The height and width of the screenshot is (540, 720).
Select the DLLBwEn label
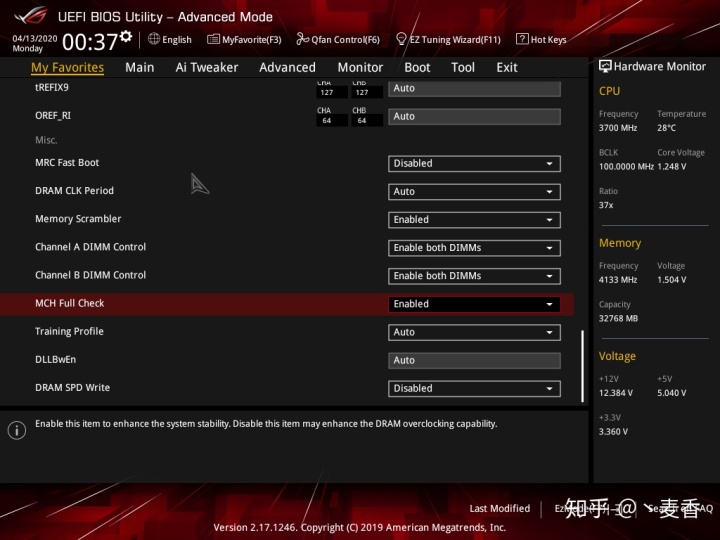(x=55, y=360)
